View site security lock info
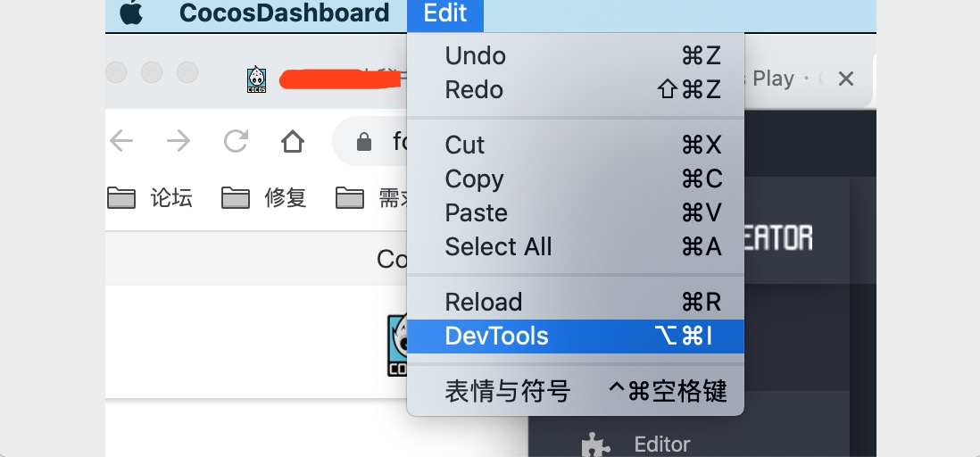The width and height of the screenshot is (980, 457). click(363, 143)
